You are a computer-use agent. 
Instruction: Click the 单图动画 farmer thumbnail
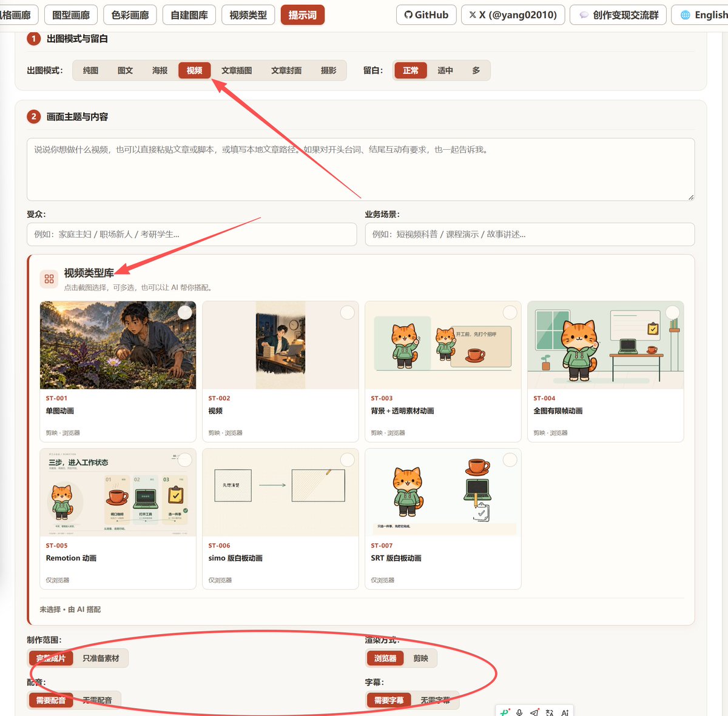point(118,345)
